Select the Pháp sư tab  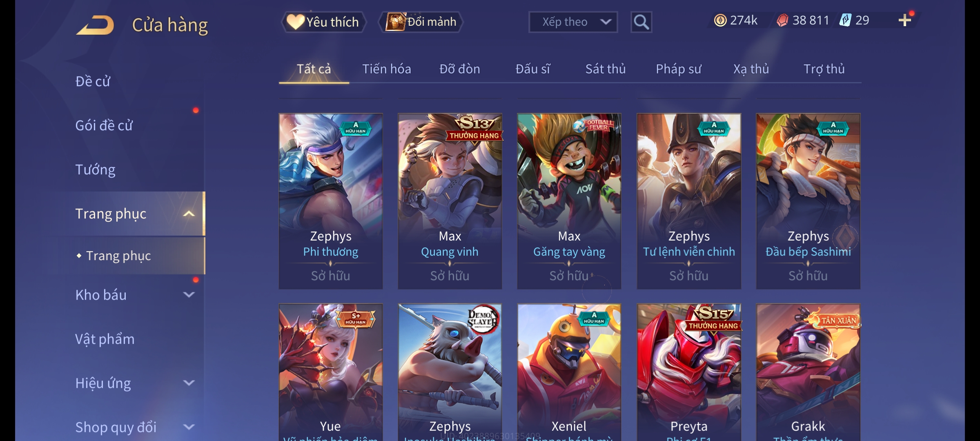(678, 69)
